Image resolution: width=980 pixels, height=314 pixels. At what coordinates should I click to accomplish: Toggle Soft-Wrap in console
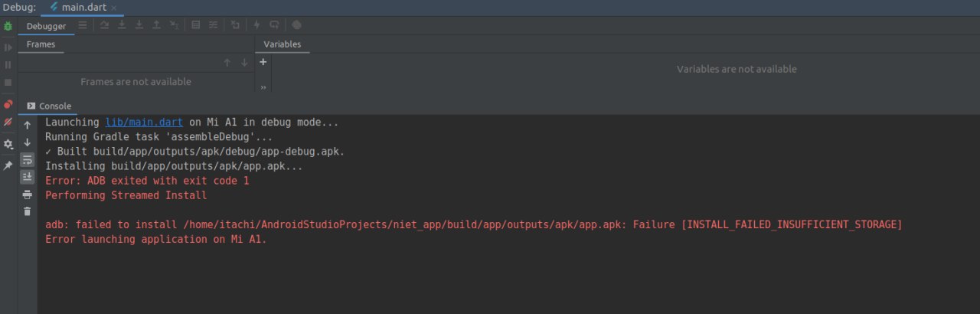[28, 159]
